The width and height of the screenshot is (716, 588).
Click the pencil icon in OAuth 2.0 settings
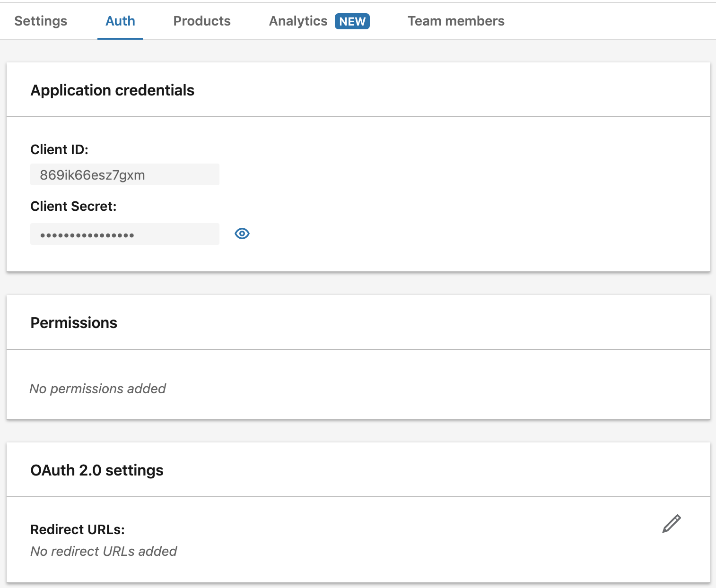(x=671, y=523)
